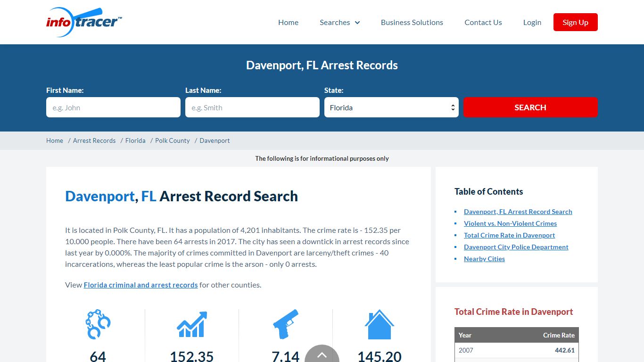Click the scroll-to-top arrow button
This screenshot has height=362, width=644.
[x=322, y=354]
